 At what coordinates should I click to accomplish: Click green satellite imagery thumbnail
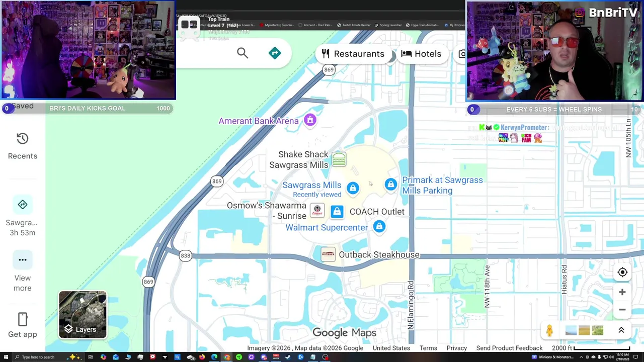point(598,330)
